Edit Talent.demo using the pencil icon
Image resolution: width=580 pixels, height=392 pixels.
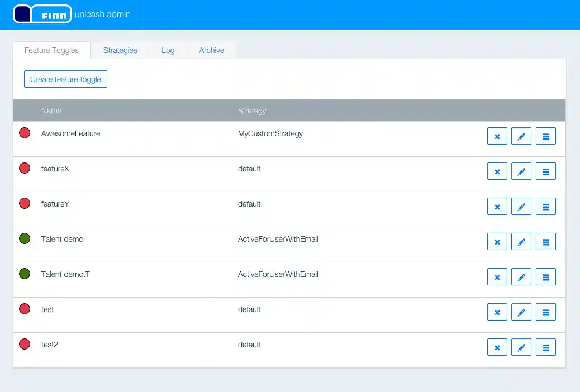[521, 241]
